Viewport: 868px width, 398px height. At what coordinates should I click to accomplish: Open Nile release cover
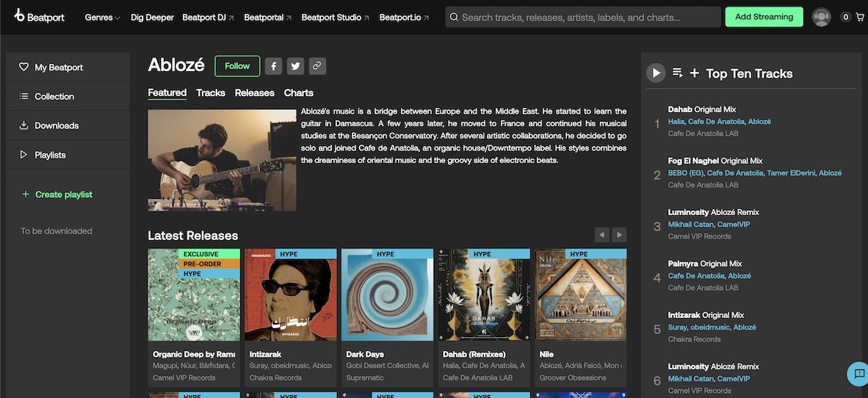click(x=581, y=294)
